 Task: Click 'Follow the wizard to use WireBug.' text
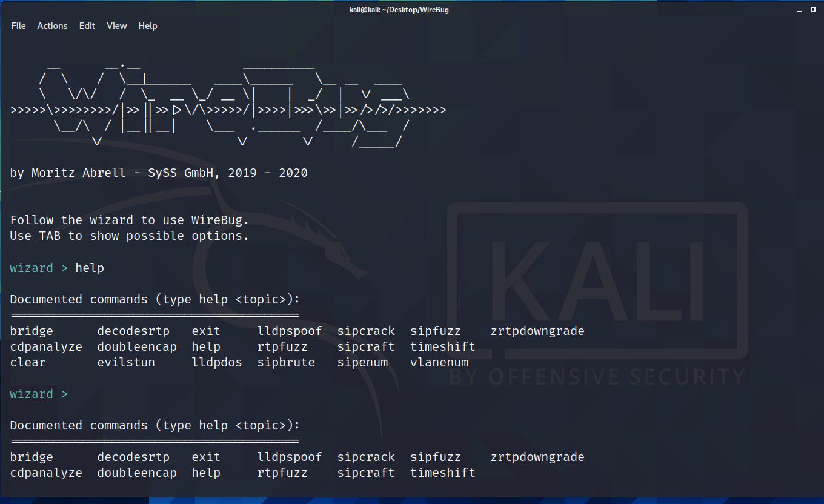tap(130, 220)
